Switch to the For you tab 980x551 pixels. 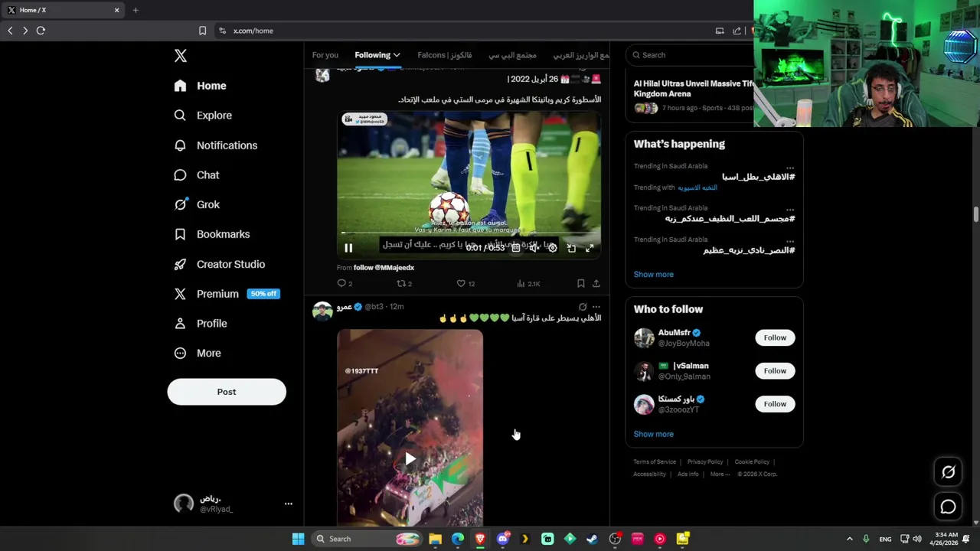325,55
